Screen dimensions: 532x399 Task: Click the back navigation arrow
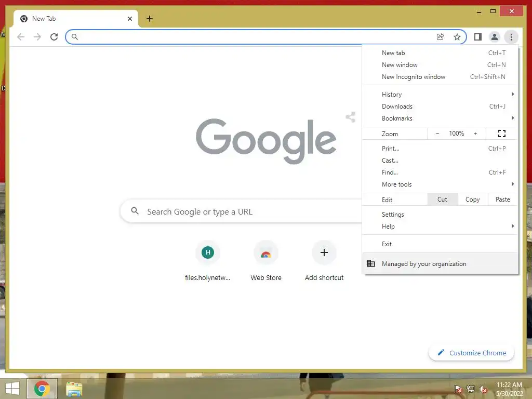(x=21, y=37)
